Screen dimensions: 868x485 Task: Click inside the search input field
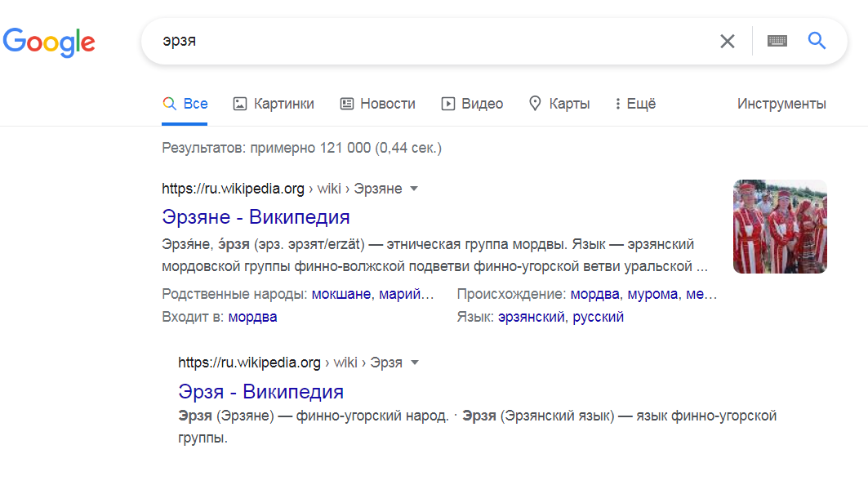[x=425, y=41]
